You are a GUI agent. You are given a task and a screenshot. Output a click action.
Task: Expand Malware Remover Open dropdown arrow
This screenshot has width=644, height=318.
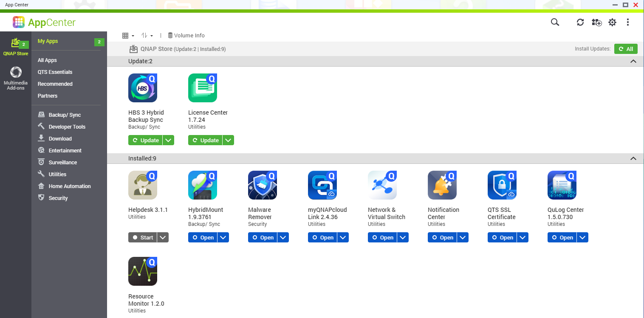click(283, 237)
